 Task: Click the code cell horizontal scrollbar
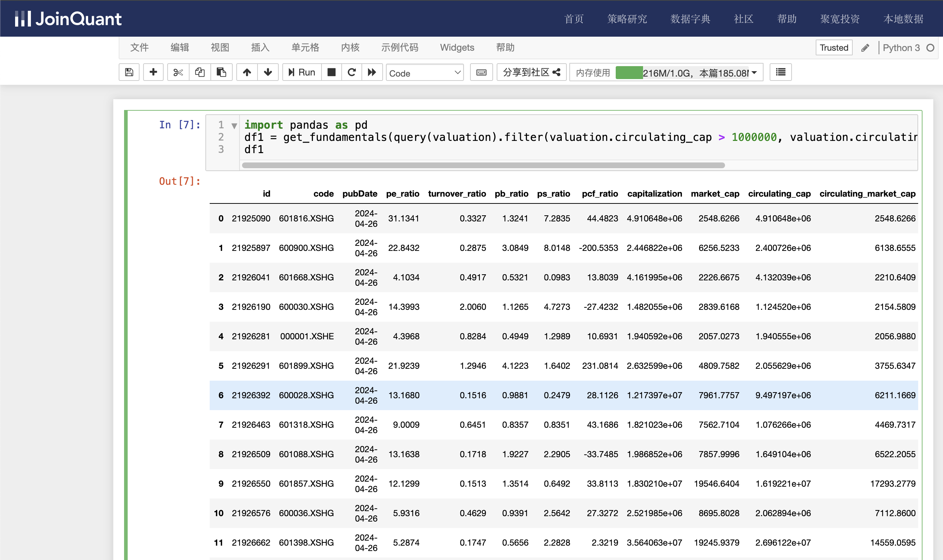click(483, 165)
